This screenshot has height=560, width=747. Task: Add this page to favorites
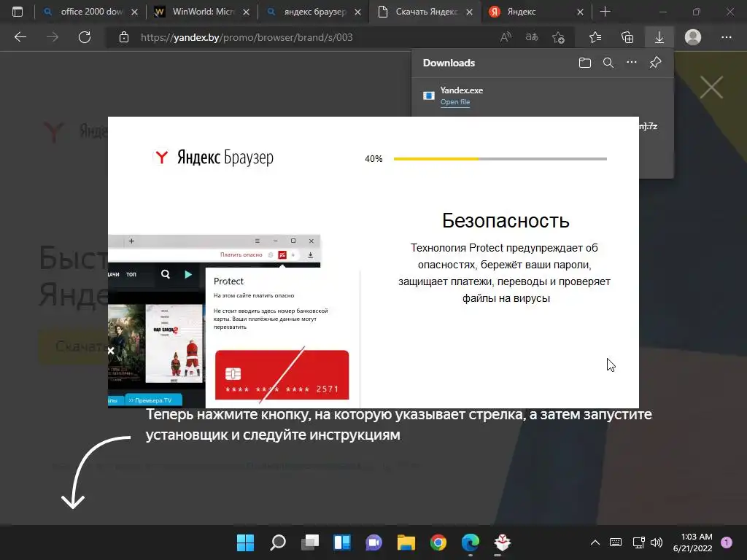point(558,37)
